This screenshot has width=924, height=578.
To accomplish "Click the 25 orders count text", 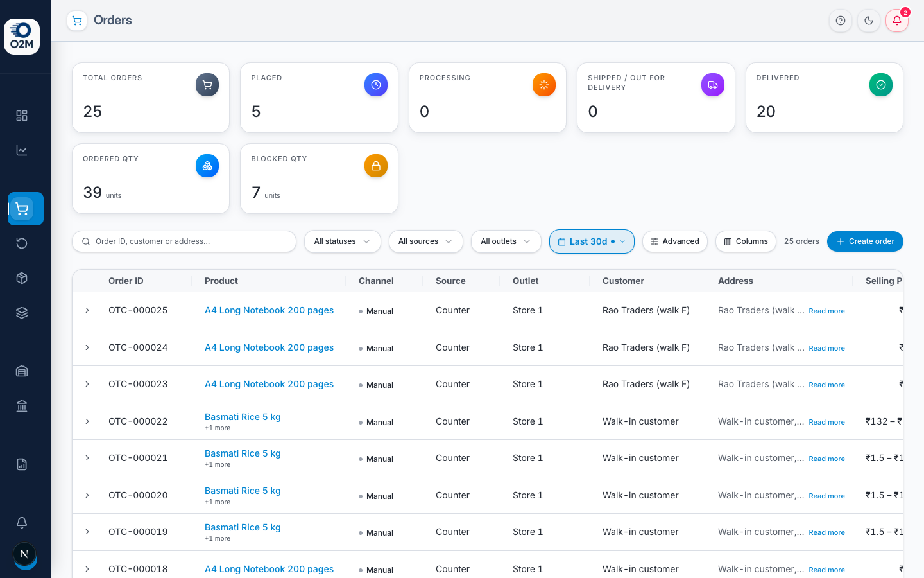I will (x=801, y=241).
